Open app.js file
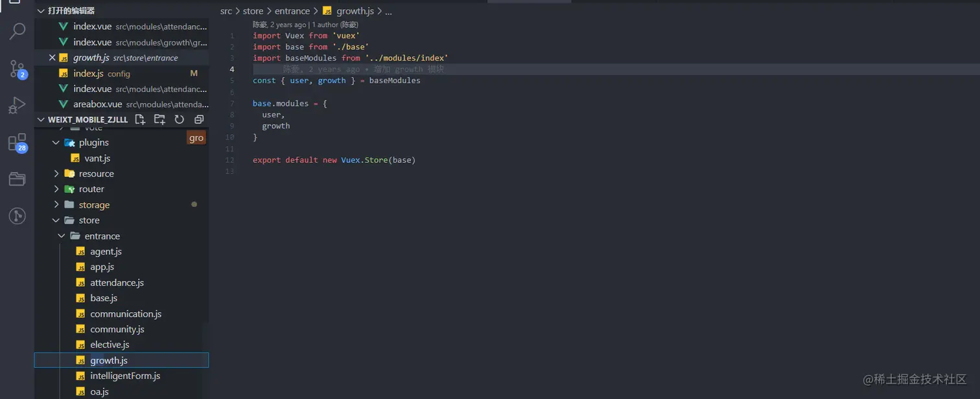 [102, 267]
